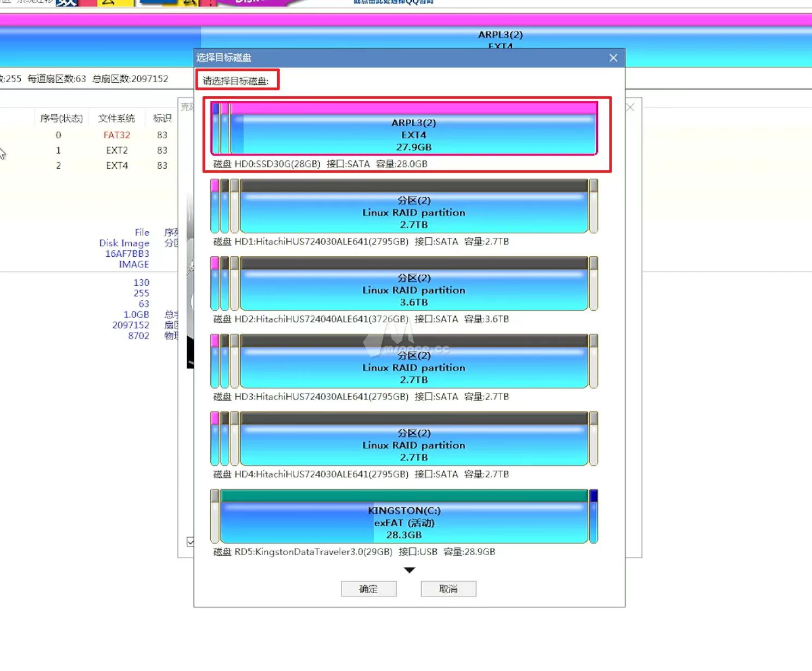Click the pink partition marker on HD2
The width and height of the screenshot is (812, 671).
point(216,263)
